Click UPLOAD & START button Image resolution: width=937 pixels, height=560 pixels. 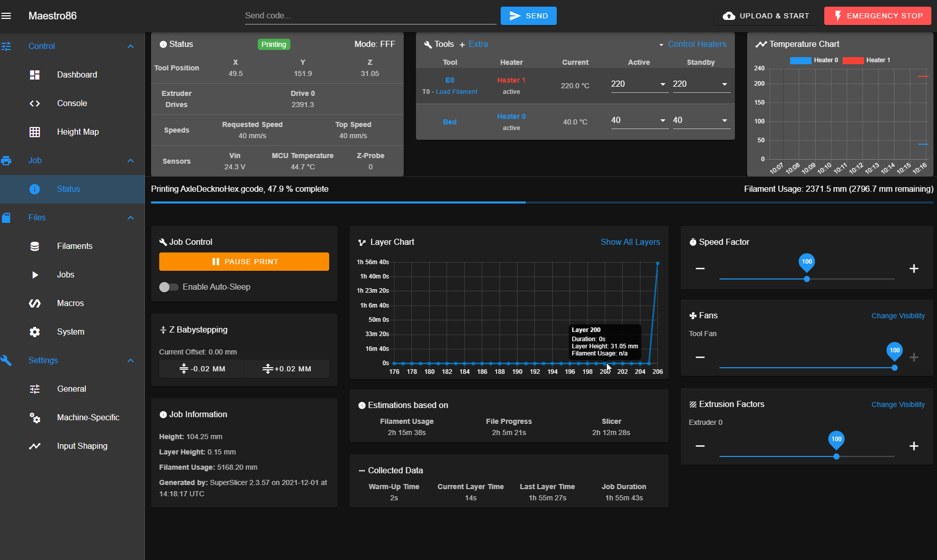pos(766,16)
